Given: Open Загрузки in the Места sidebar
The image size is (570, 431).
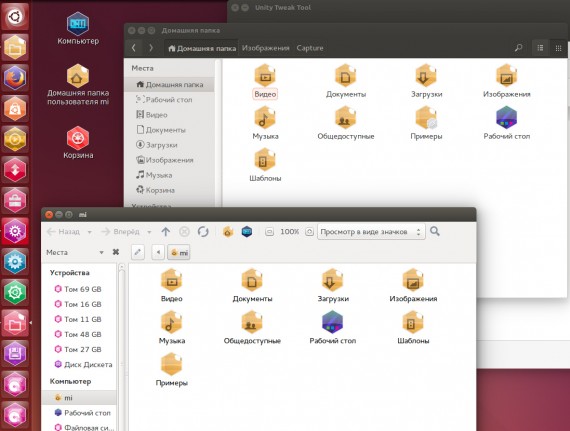Looking at the screenshot, I should (x=157, y=145).
